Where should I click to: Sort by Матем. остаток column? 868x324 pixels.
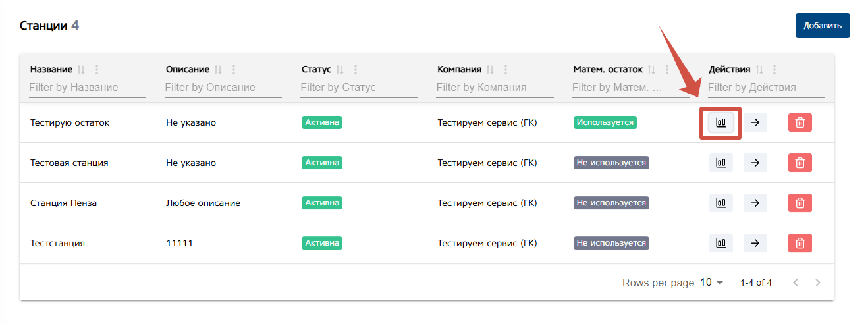pyautogui.click(x=651, y=70)
